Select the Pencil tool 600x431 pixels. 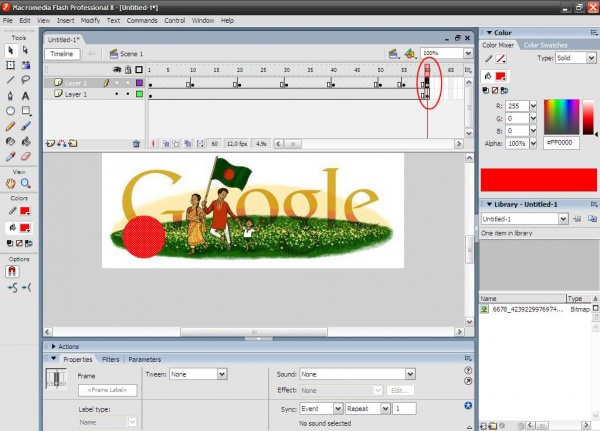(x=10, y=126)
